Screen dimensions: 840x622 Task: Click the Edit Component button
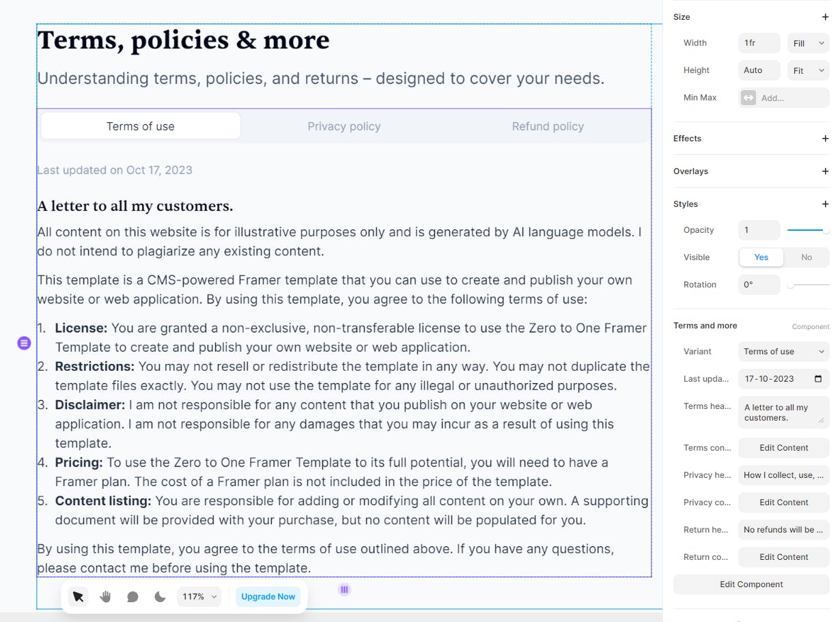(751, 584)
